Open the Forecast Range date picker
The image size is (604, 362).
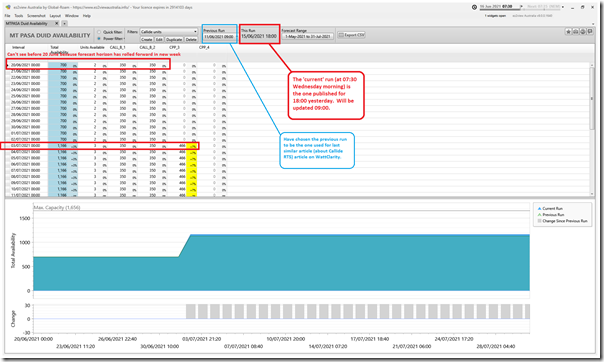pyautogui.click(x=308, y=36)
